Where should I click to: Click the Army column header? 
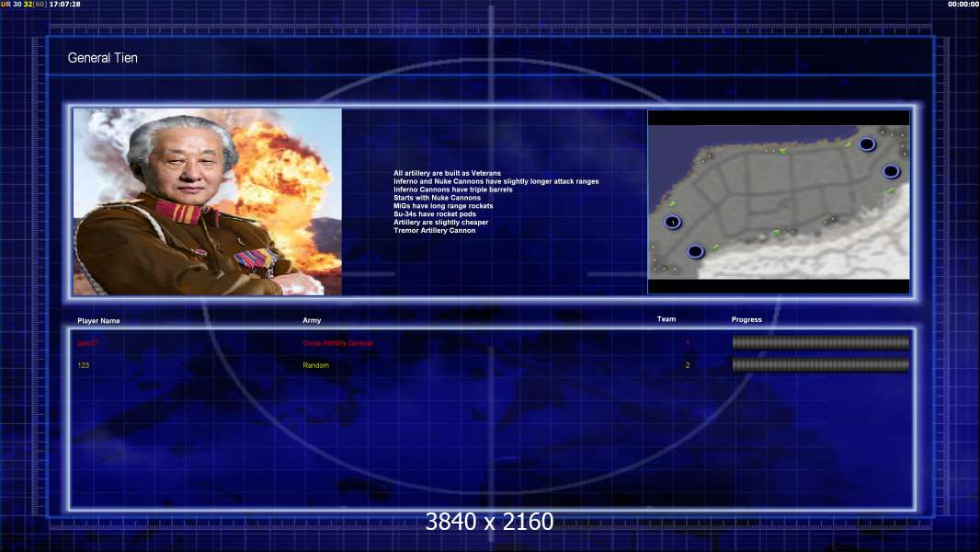pos(312,320)
